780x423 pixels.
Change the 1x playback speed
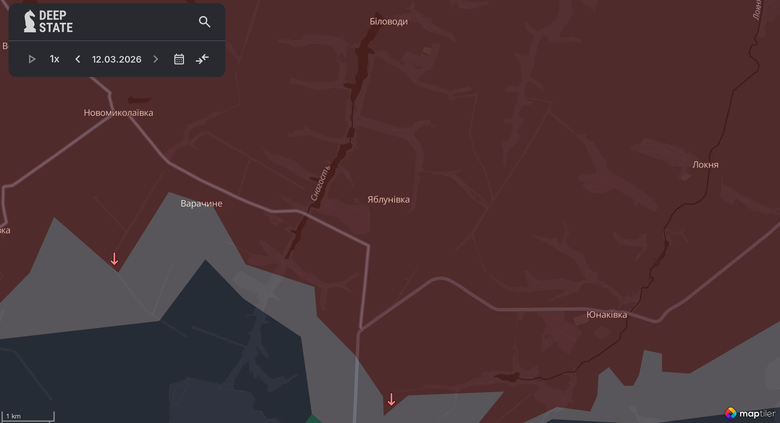(x=55, y=59)
